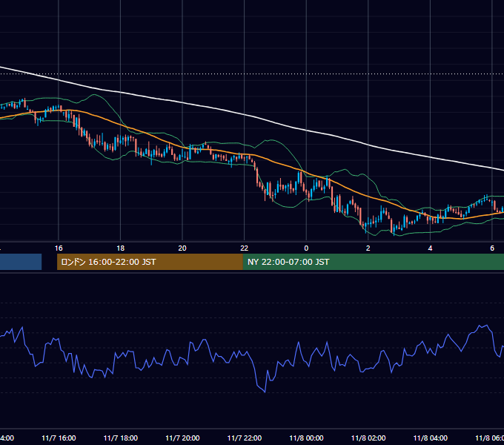
Task: Click the 11/8 00:00 date label
Action: (306, 438)
